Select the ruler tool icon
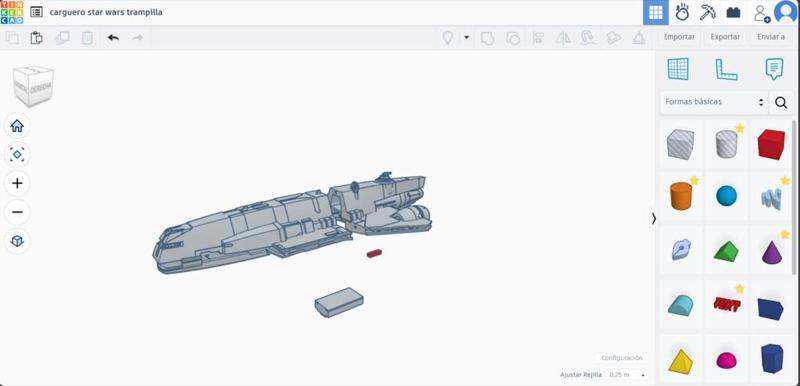 pyautogui.click(x=727, y=69)
